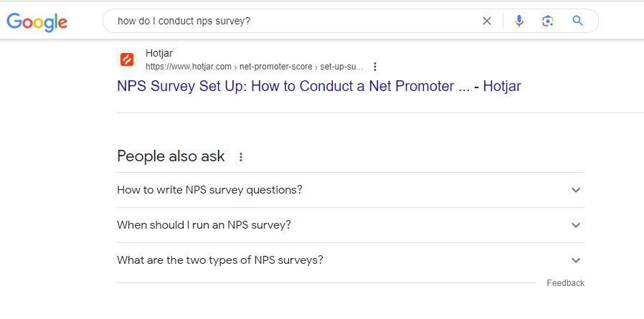The image size is (644, 319).
Task: Expand chevron for two types of NPS surveys
Action: 576,260
